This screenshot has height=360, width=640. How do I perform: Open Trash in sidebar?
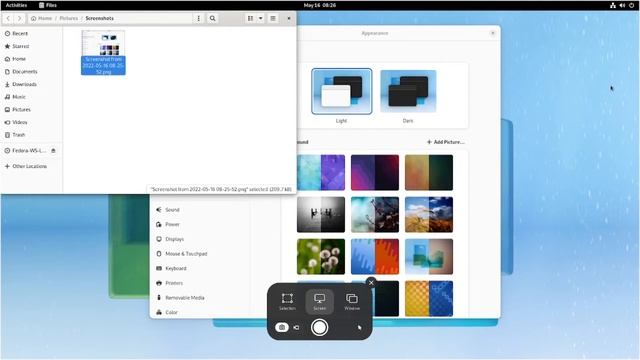(x=31, y=135)
